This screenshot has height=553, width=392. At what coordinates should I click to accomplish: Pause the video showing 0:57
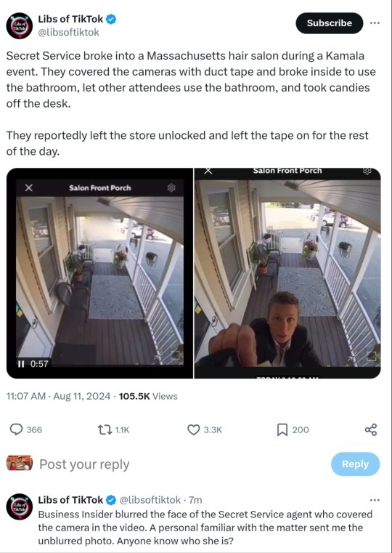point(21,363)
